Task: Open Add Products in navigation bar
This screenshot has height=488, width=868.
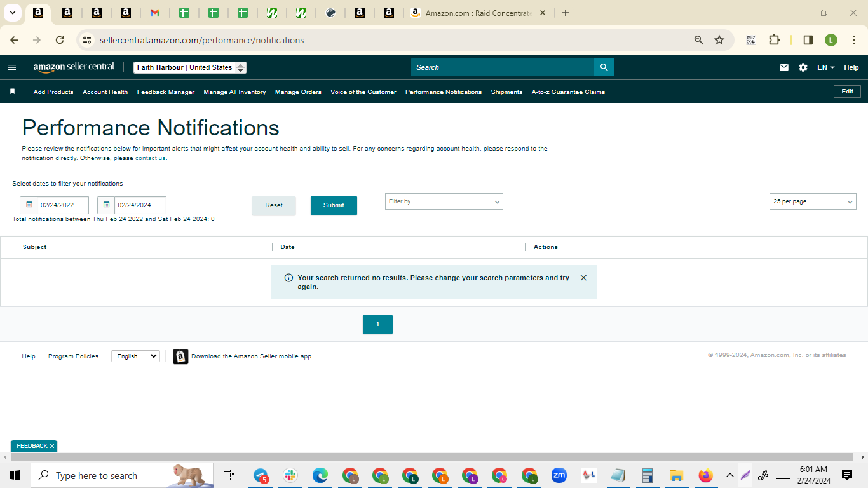Action: 53,92
